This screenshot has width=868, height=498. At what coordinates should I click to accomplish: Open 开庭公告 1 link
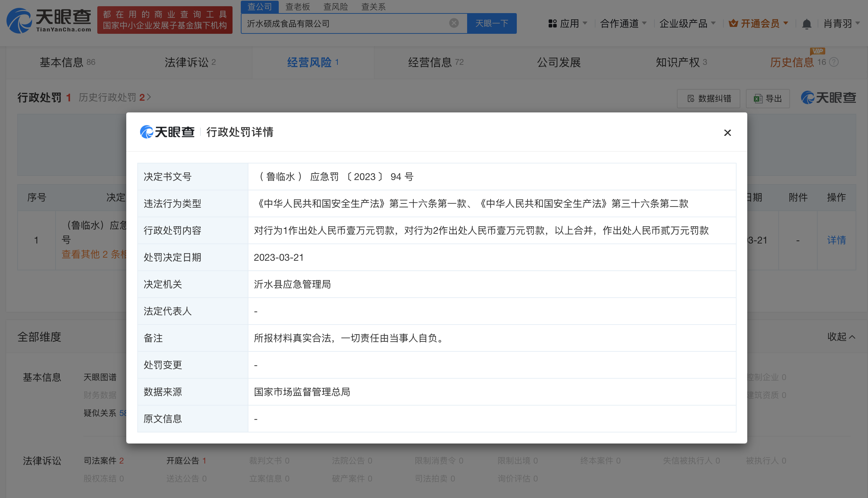click(186, 461)
